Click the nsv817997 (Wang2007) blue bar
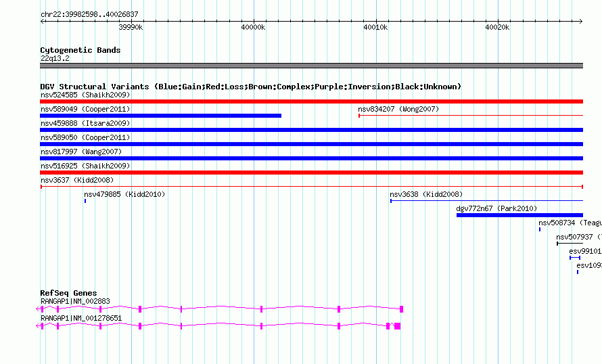 311,158
